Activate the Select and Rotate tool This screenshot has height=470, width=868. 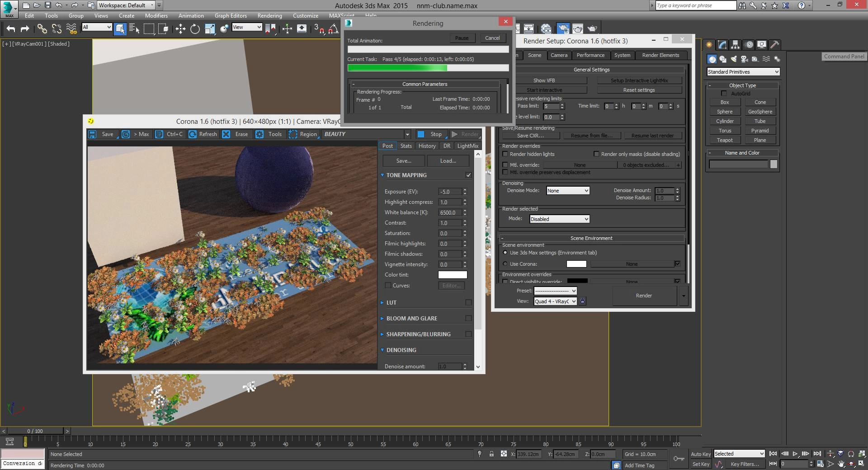(195, 29)
